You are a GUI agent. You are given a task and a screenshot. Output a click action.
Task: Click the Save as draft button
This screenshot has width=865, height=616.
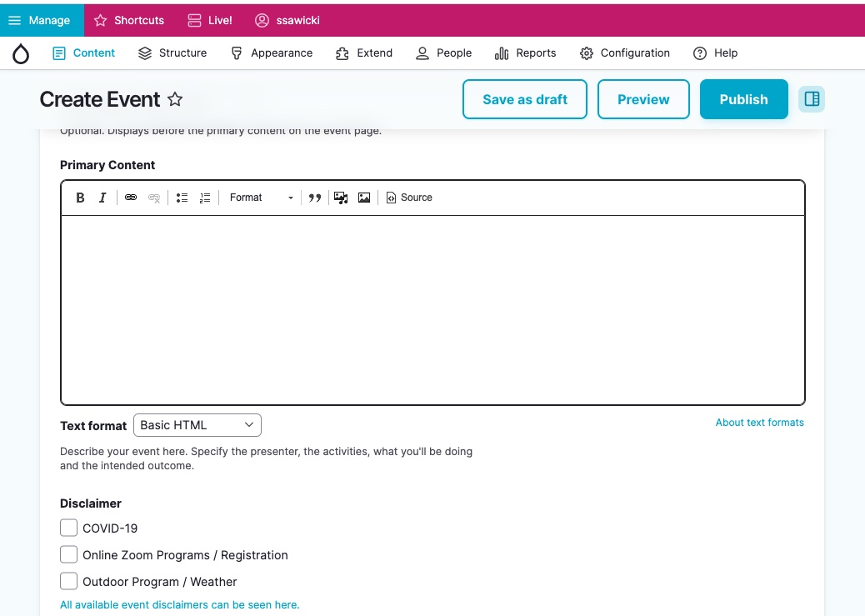point(525,99)
